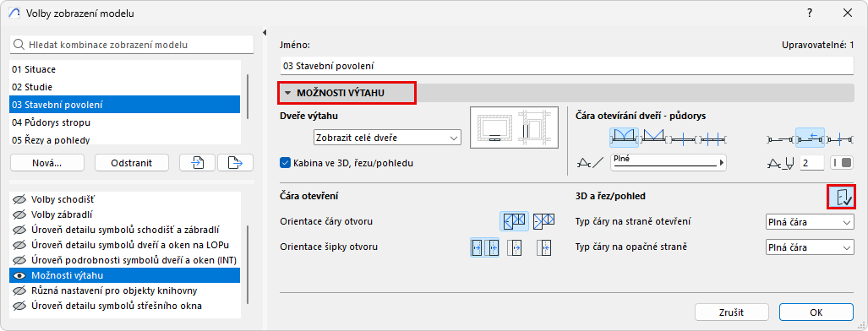Click the Jméno field with 03 Stavební povolení

(x=567, y=66)
